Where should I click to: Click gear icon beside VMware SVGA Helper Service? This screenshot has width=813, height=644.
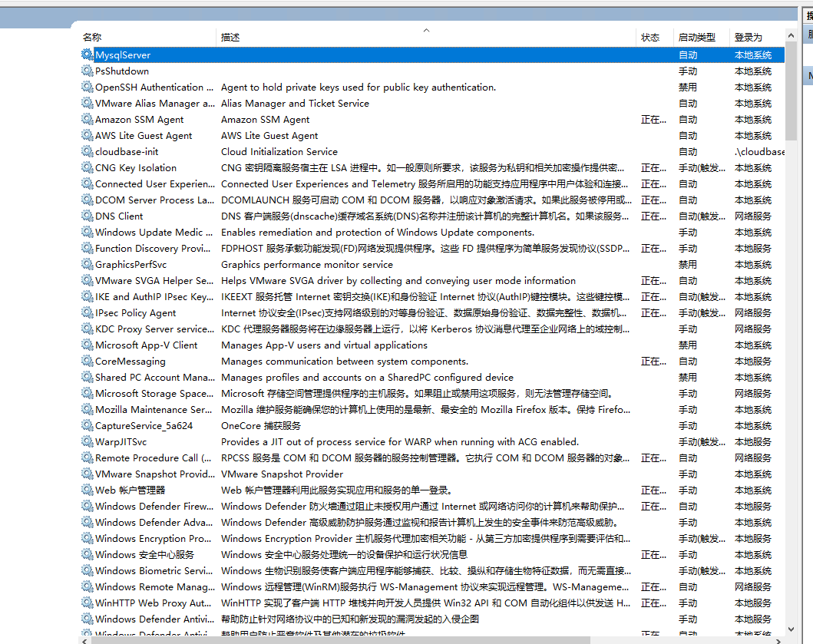point(87,280)
